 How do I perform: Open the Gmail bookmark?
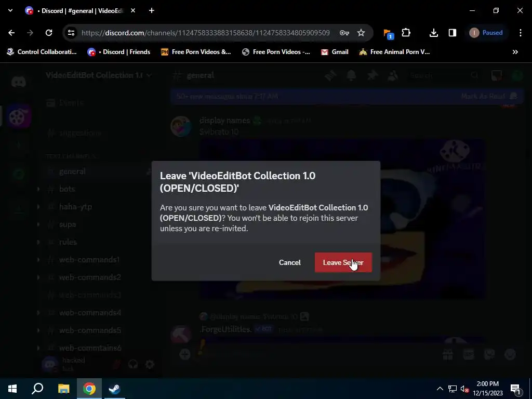tap(335, 52)
